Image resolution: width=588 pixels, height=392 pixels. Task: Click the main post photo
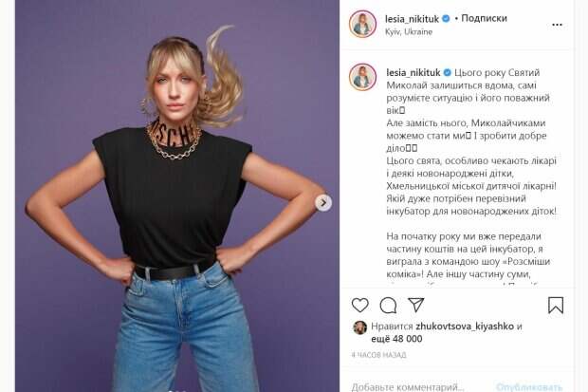[x=177, y=196]
